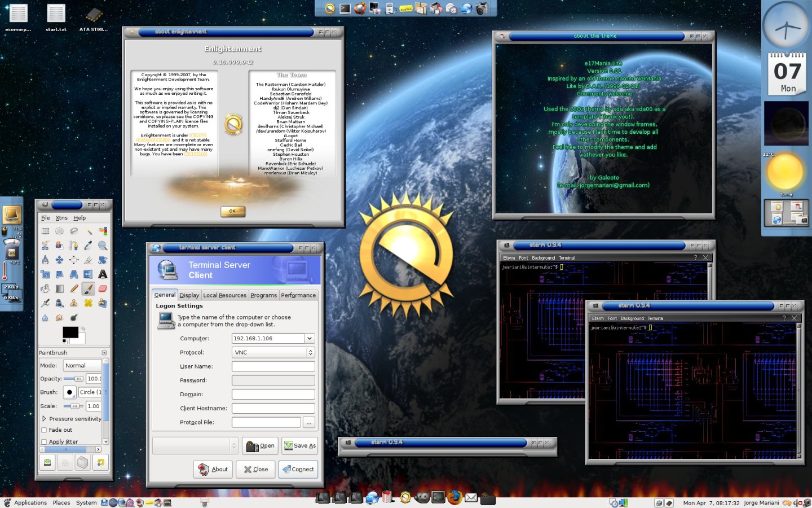This screenshot has height=508, width=812.
Task: Open the paintbrush Mode dropdown (Normal)
Action: coord(82,365)
